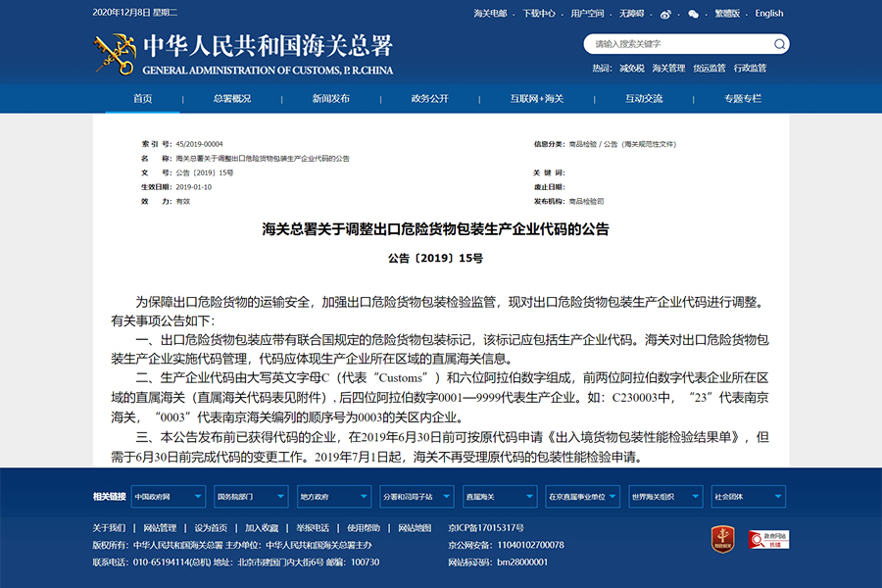The image size is (882, 588).
Task: Open the 网站管理 footer link
Action: point(160,528)
